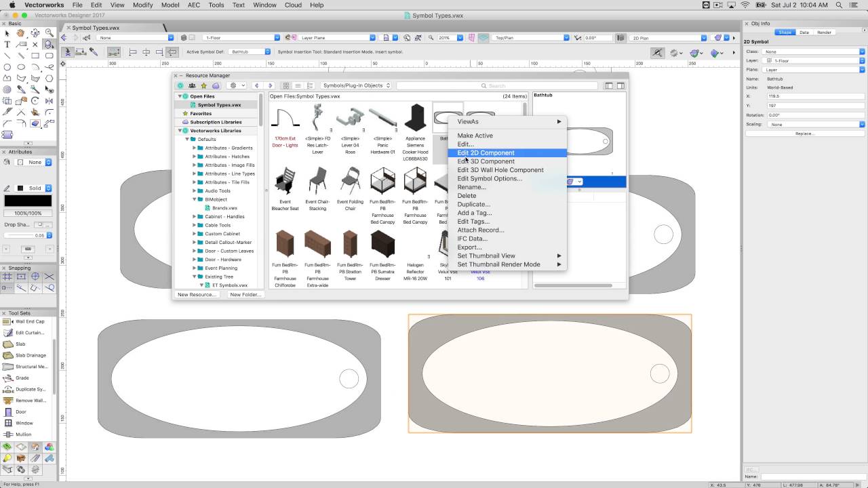This screenshot has height=488, width=868.
Task: Choose the Mullion tool in Tool Sets
Action: [24, 434]
